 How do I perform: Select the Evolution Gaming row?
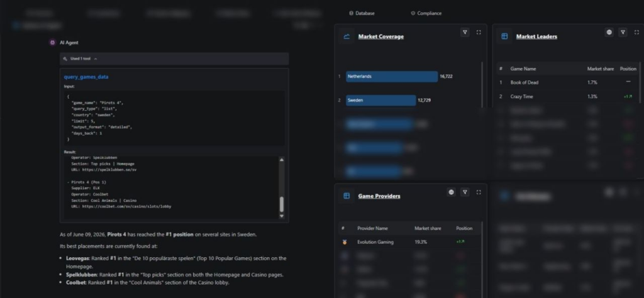(x=409, y=242)
